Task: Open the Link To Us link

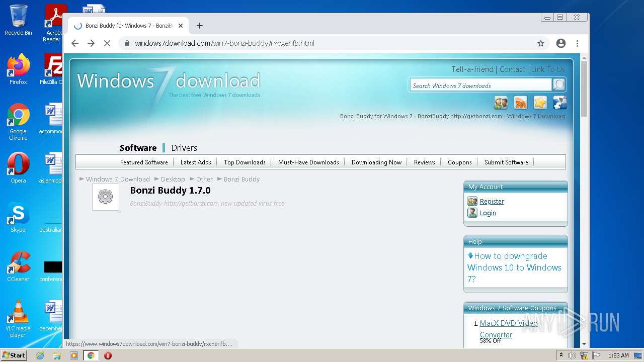Action: 548,69
